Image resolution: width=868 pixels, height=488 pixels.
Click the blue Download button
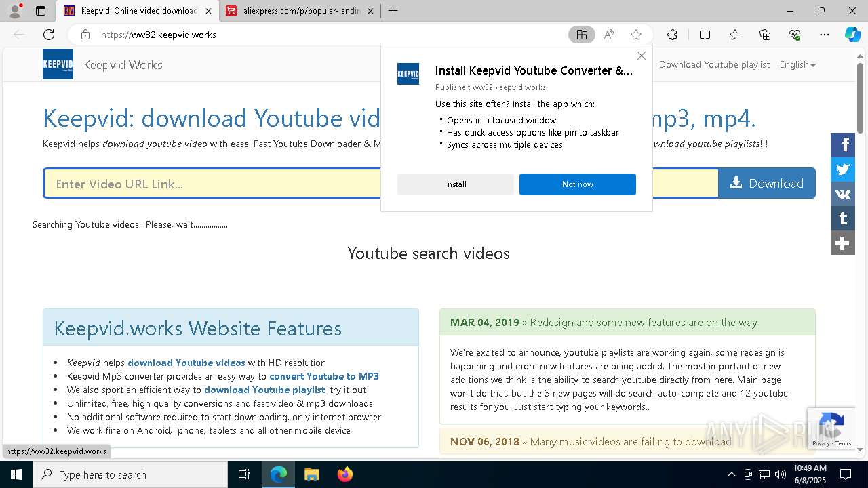[x=767, y=183]
